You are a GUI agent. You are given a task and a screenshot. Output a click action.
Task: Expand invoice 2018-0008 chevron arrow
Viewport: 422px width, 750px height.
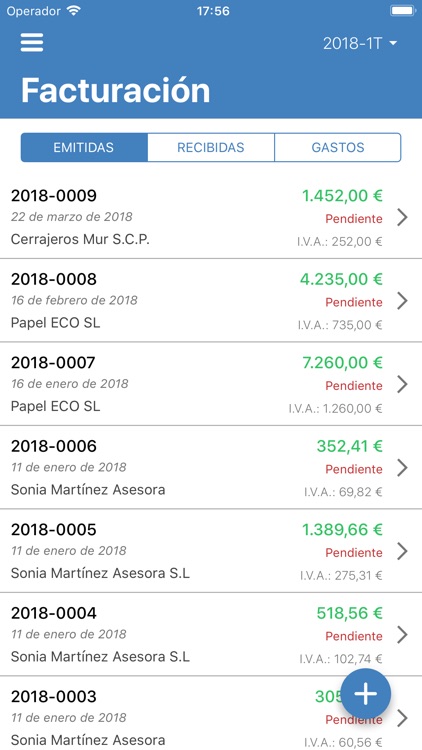[402, 301]
